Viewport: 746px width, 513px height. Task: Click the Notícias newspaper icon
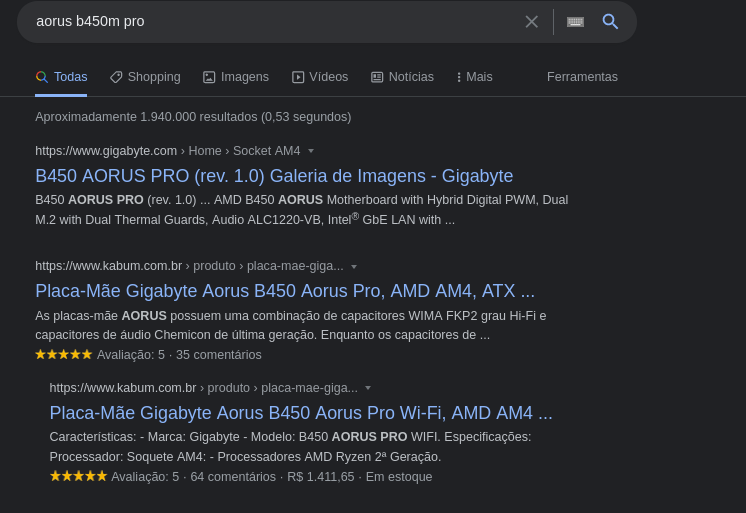point(377,77)
